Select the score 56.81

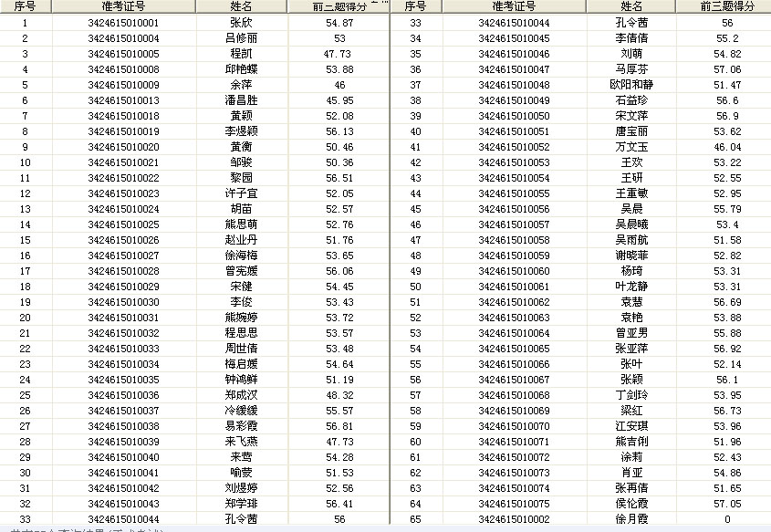[339, 426]
